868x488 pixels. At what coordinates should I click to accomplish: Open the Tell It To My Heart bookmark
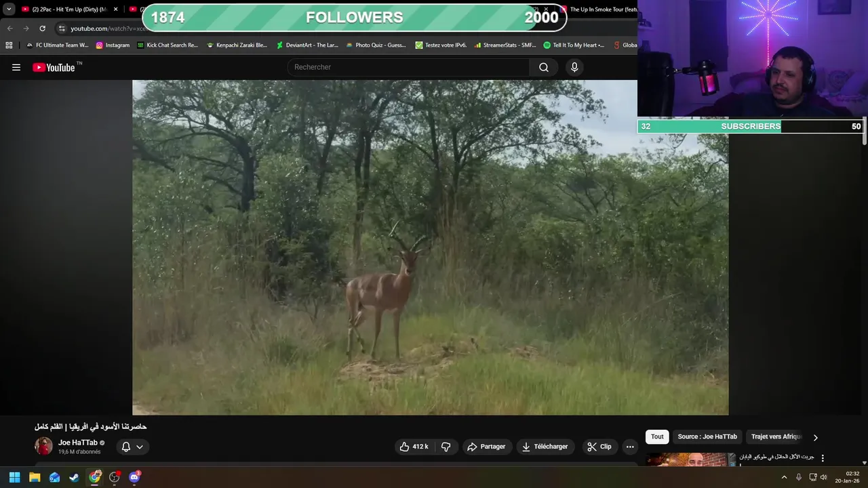point(574,45)
